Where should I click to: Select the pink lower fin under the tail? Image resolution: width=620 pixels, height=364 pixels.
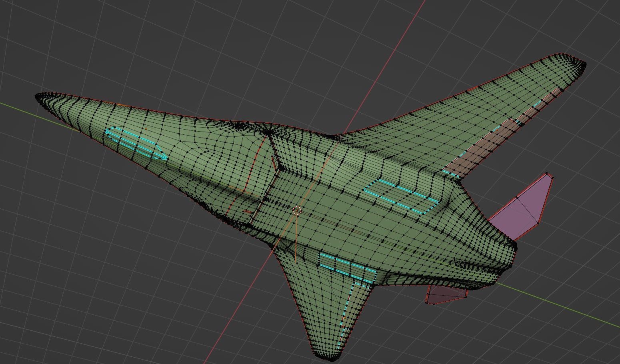click(x=447, y=294)
